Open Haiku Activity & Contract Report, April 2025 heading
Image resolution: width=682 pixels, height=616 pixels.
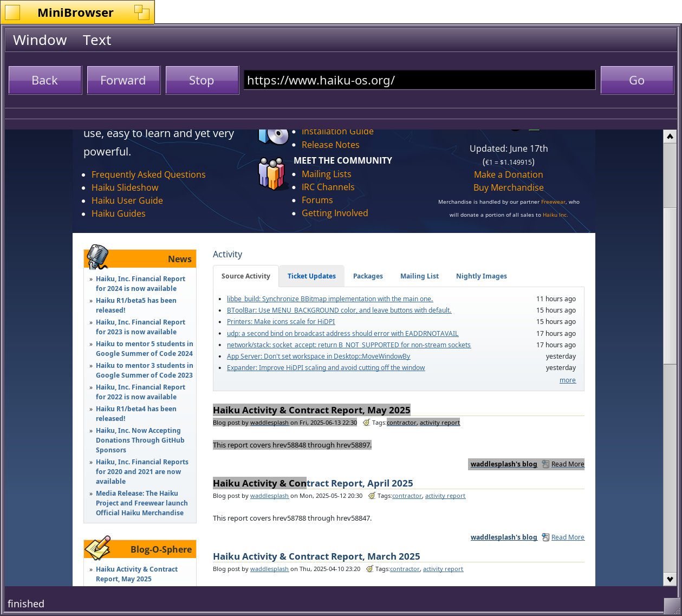tap(313, 483)
